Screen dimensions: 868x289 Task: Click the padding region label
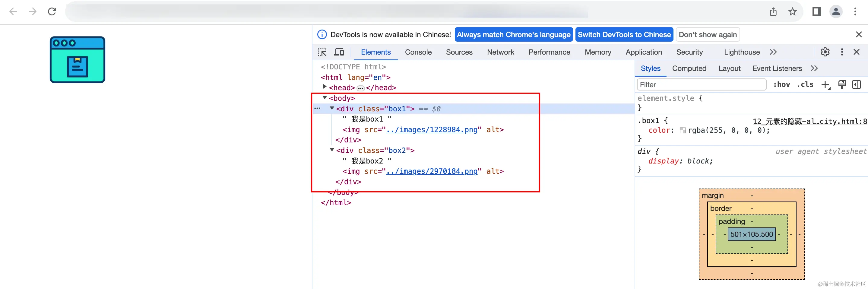(x=732, y=221)
